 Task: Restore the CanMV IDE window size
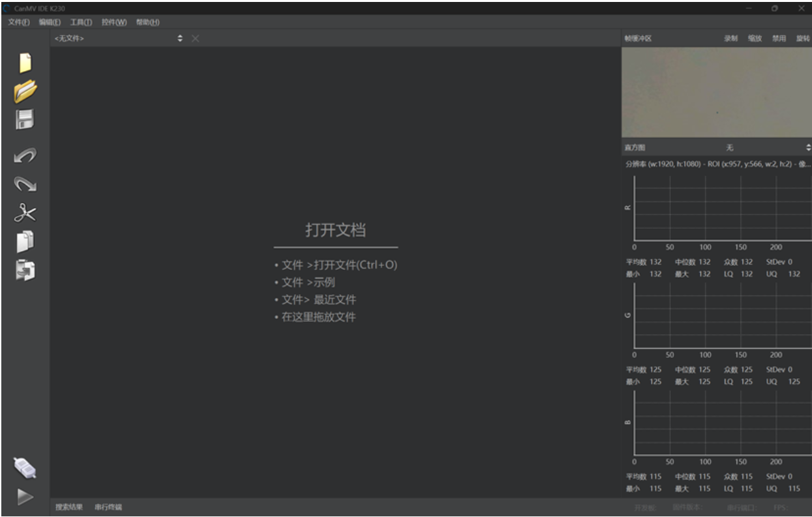pyautogui.click(x=774, y=8)
